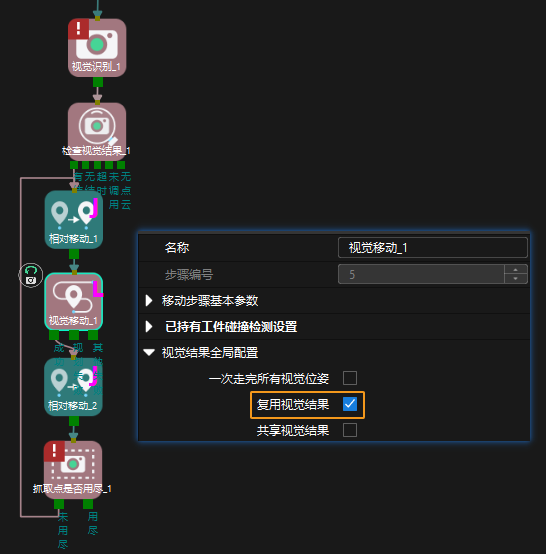Select the 检查视觉结果_1 step node

(x=97, y=131)
